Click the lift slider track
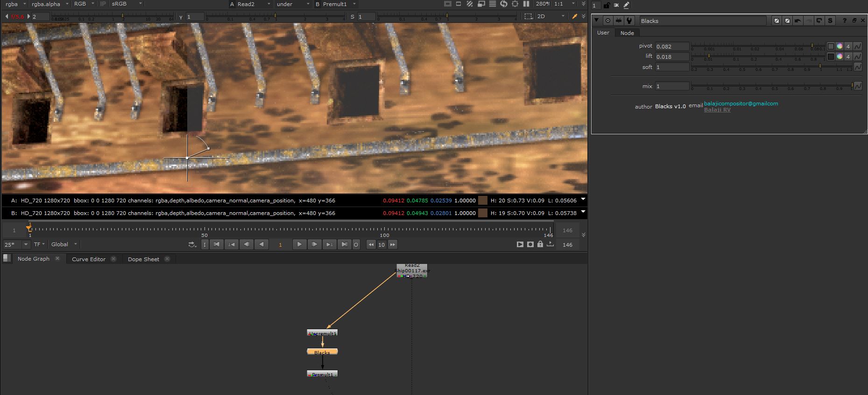The width and height of the screenshot is (868, 395). pyautogui.click(x=756, y=56)
